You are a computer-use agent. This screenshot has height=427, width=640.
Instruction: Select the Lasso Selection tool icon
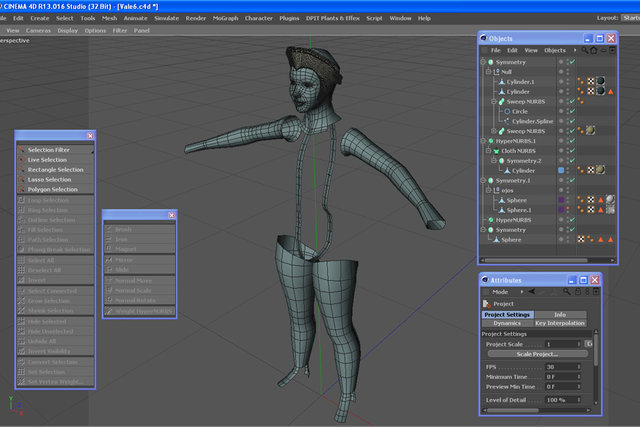coord(21,180)
